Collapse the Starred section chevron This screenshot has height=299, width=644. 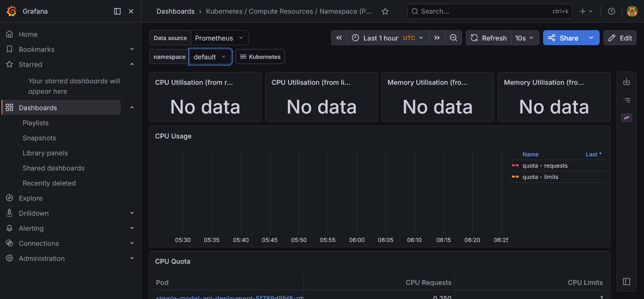(132, 65)
